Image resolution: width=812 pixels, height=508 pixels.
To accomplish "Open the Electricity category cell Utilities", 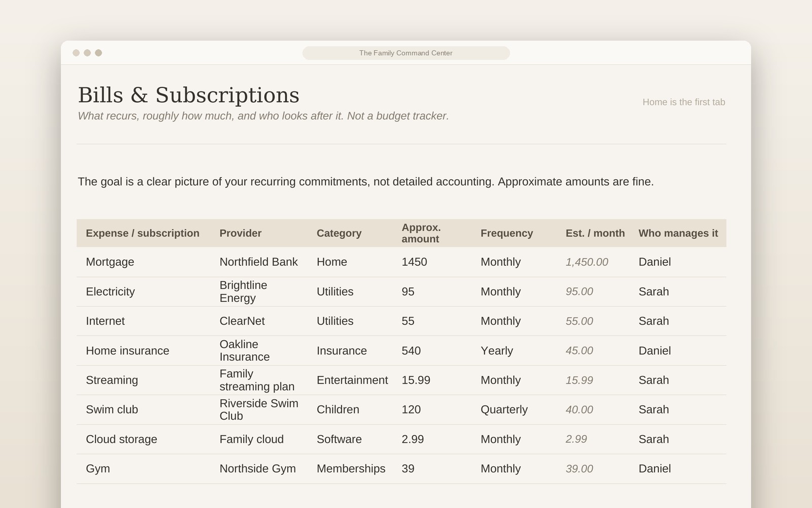I will tap(335, 292).
